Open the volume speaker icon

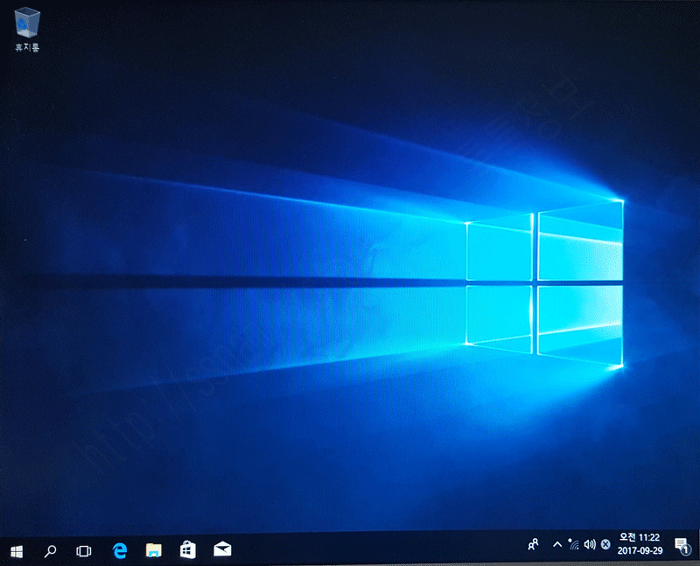pos(590,544)
